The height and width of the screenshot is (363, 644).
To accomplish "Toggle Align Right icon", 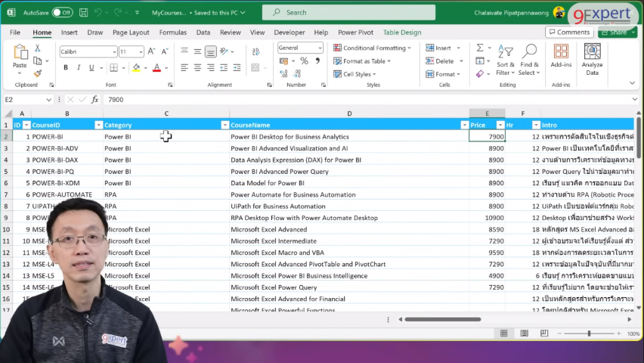I will tap(211, 67).
